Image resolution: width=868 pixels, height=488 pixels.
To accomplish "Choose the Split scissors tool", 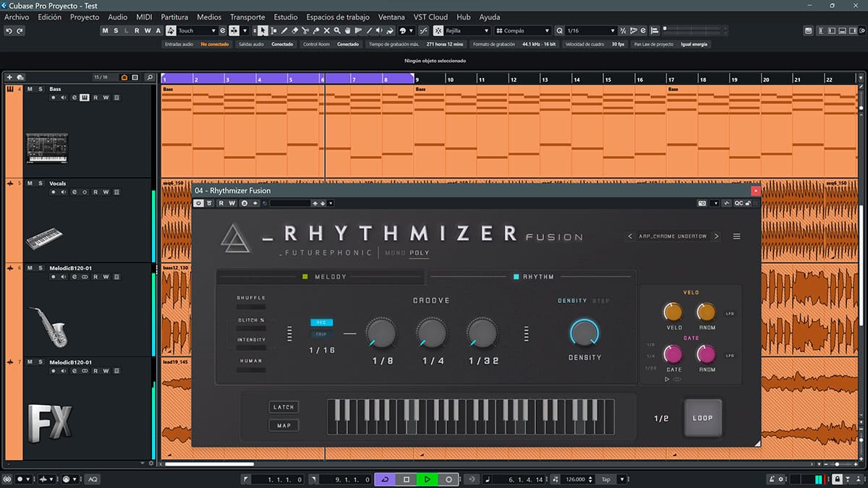I will [305, 30].
